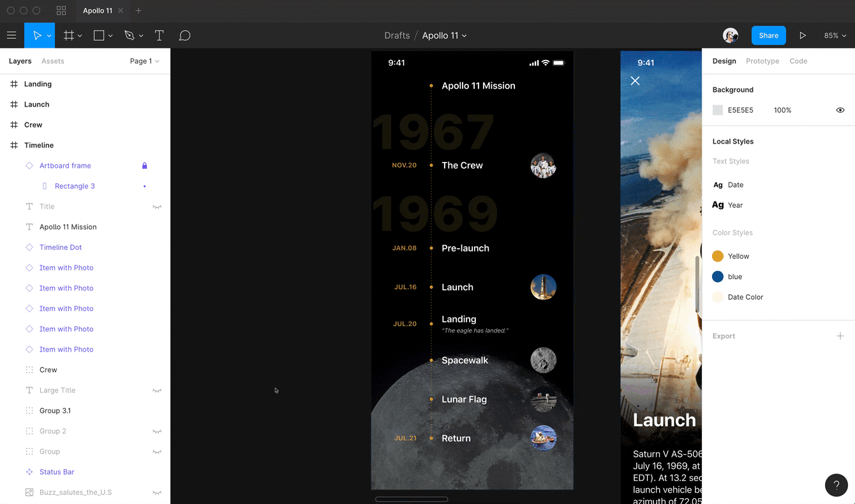The width and height of the screenshot is (855, 504).
Task: Open the hamburger main menu
Action: (x=11, y=36)
